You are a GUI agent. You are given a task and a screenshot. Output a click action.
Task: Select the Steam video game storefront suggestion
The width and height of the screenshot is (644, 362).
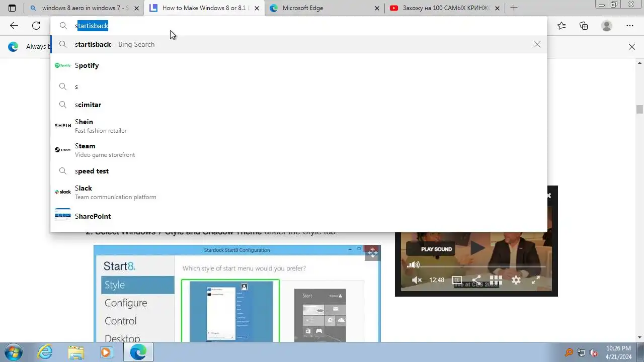coord(298,150)
